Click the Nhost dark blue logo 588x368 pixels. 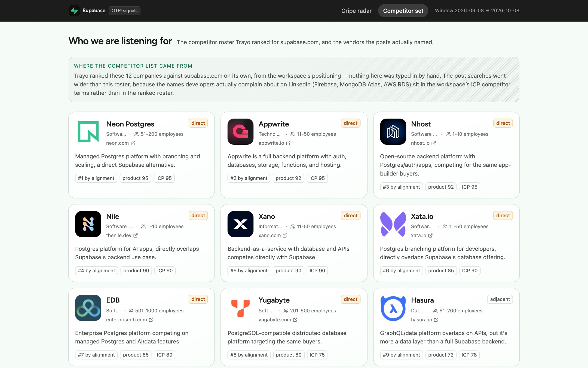(393, 132)
